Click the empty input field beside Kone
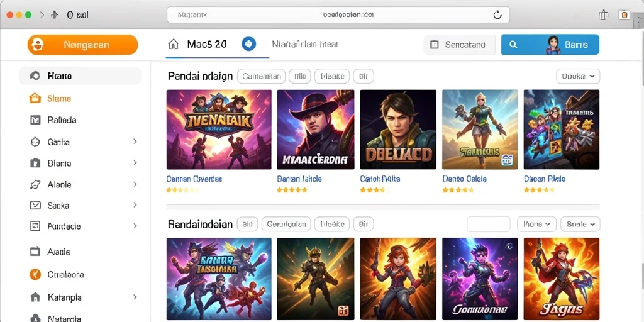The image size is (644, 322). pos(488,225)
